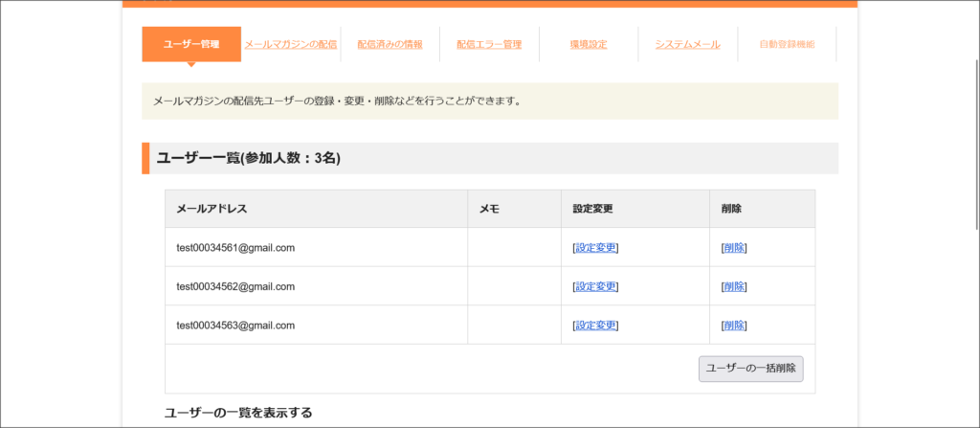Open the ユーザー管理 tab
Viewport: 980px width, 428px height.
click(x=191, y=44)
